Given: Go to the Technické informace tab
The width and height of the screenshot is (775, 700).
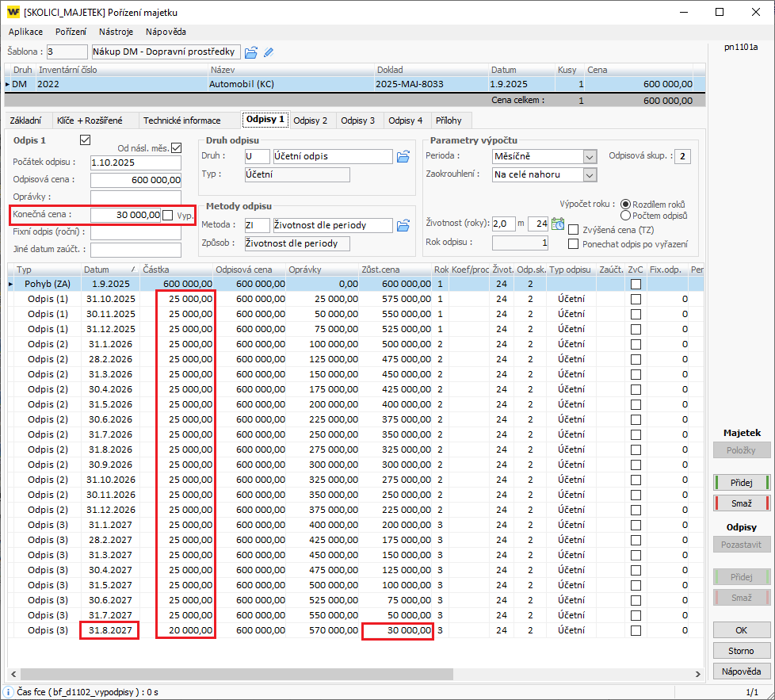Looking at the screenshot, I should pyautogui.click(x=181, y=120).
